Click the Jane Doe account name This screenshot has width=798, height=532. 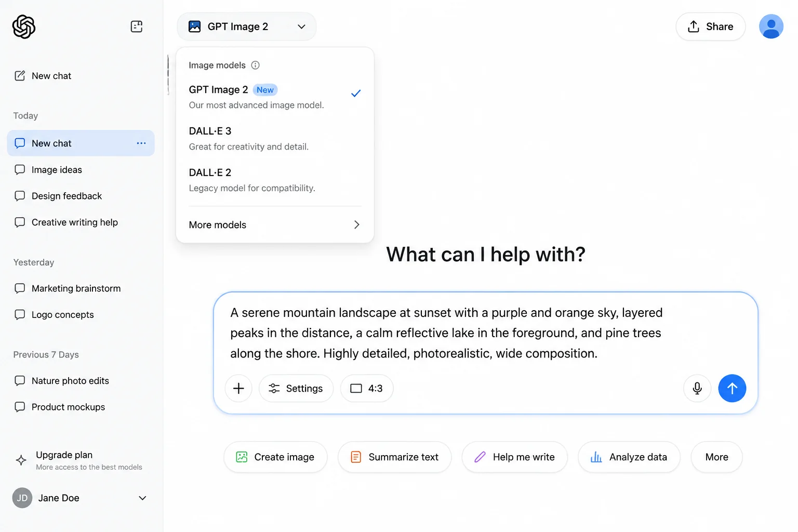[x=59, y=498]
